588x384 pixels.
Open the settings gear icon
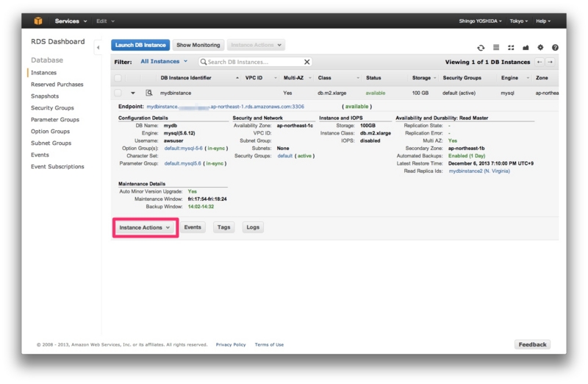540,47
